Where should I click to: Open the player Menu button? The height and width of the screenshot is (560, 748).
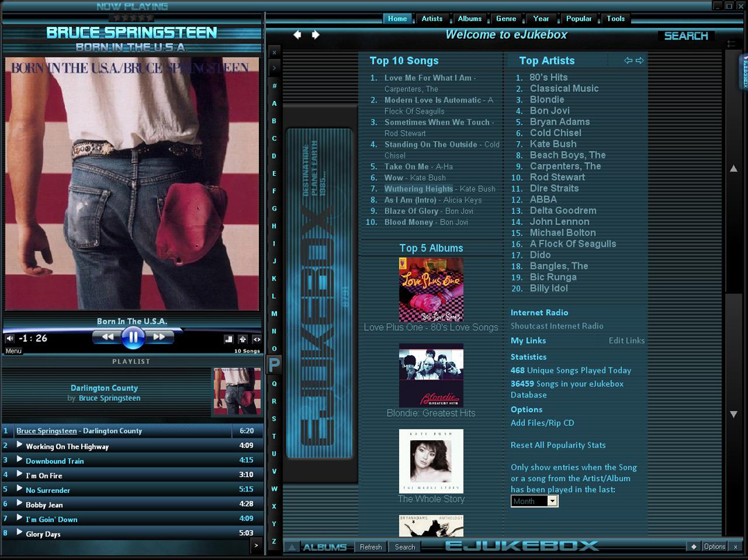(x=13, y=351)
